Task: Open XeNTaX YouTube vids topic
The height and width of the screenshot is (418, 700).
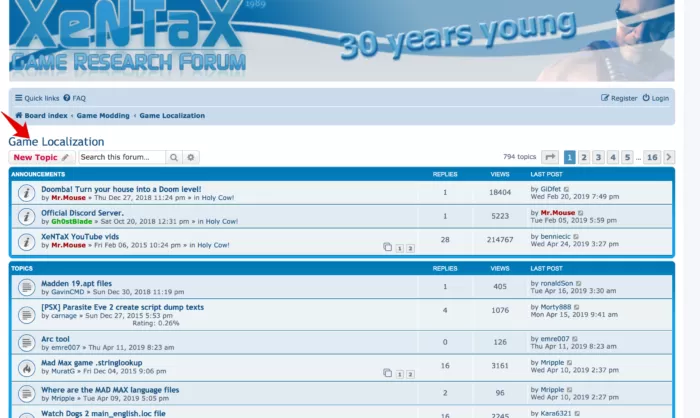Action: (x=80, y=237)
